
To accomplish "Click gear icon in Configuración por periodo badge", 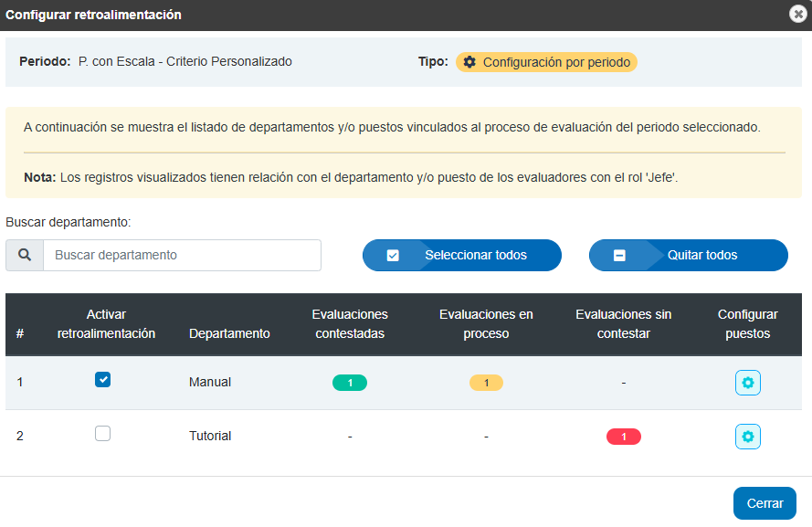I will coord(469,62).
